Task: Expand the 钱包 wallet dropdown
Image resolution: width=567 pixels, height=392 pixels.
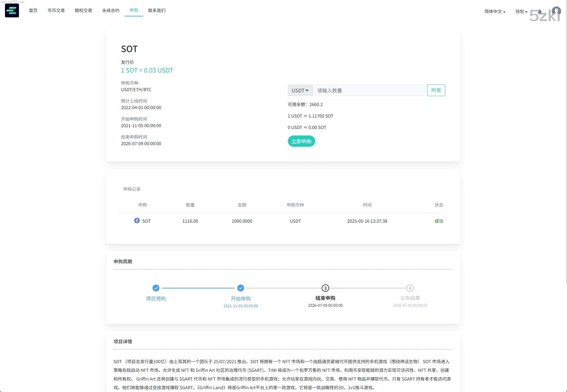Action: (521, 11)
